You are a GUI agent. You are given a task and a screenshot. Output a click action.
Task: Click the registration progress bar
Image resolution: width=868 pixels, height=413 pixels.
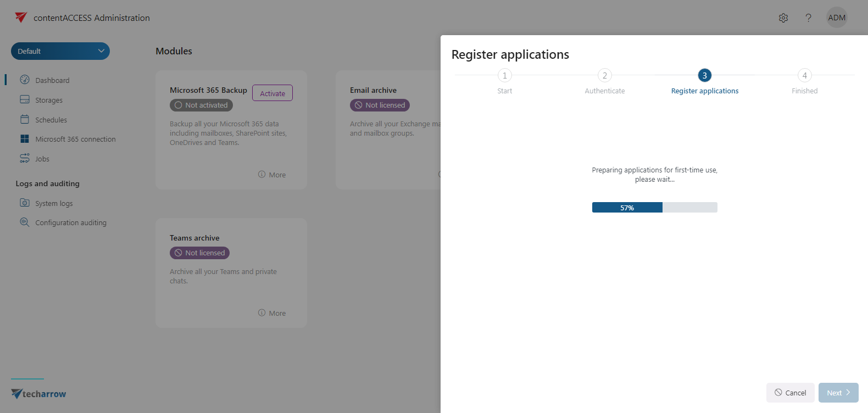point(654,207)
